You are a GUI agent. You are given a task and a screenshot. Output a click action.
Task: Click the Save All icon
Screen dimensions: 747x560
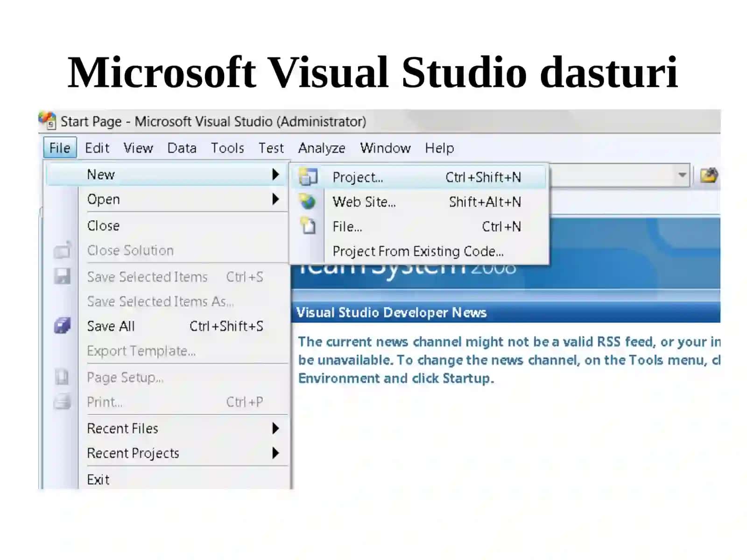coord(62,325)
